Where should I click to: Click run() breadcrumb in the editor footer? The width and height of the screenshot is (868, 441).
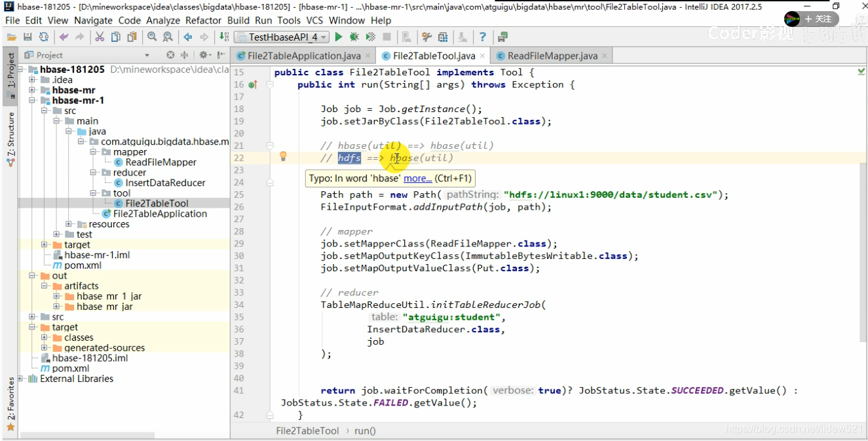(365, 431)
